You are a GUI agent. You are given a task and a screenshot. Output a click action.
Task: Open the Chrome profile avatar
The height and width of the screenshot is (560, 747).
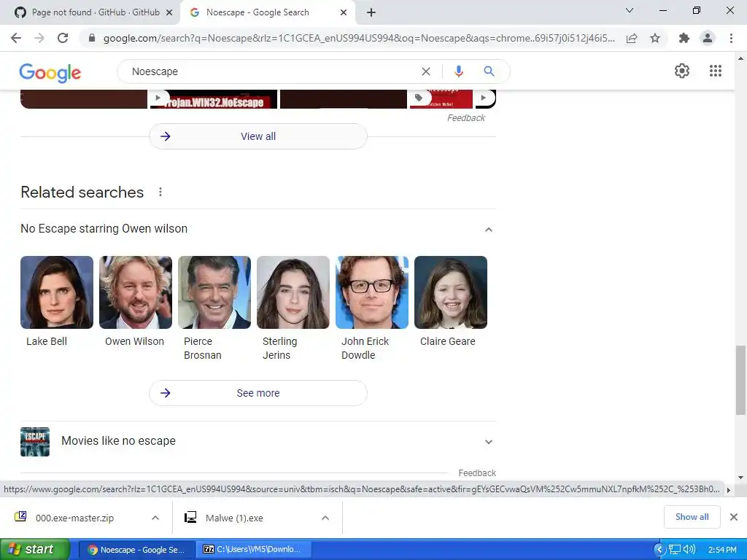click(708, 38)
